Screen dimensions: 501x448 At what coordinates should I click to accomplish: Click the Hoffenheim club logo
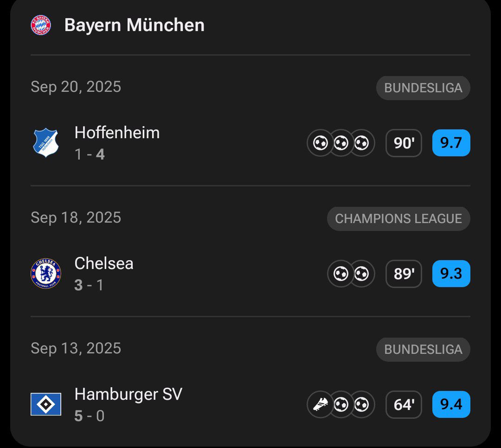coord(45,143)
